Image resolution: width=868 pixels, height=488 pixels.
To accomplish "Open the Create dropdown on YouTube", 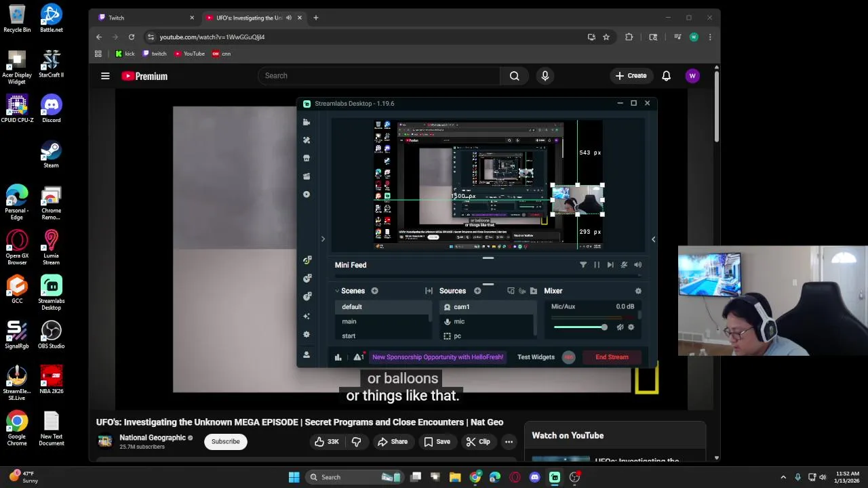I will click(631, 76).
